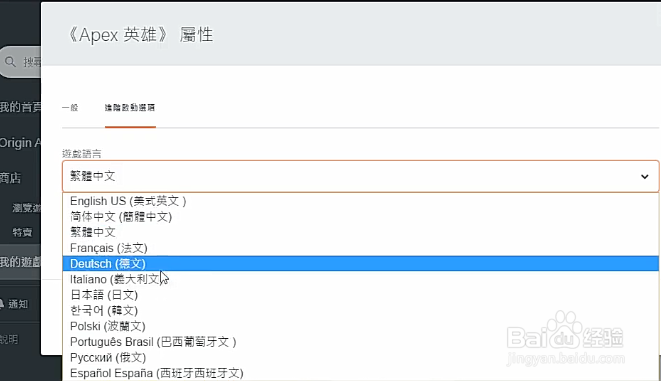Pick Italiano from language list

[x=360, y=279]
